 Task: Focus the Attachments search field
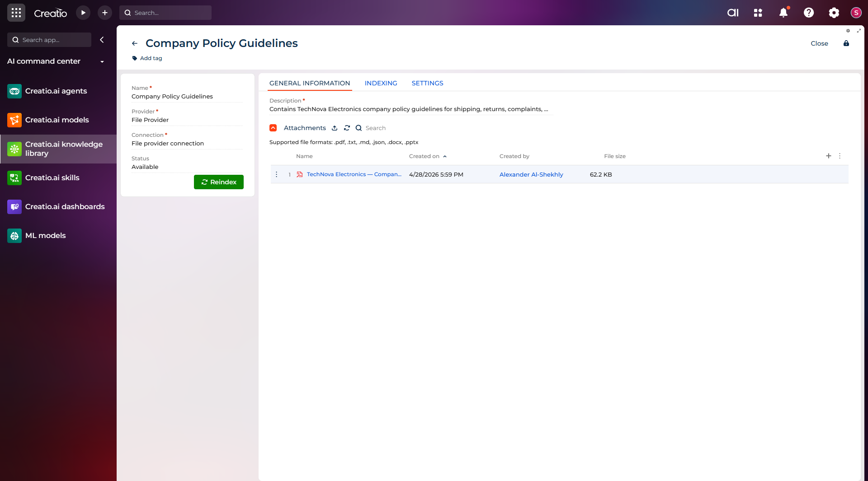[x=376, y=128]
